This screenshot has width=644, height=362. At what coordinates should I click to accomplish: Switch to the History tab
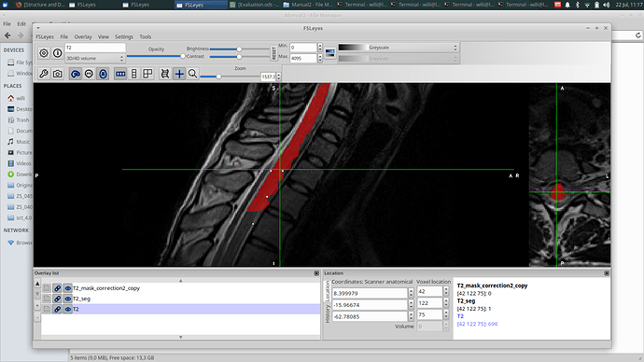tap(328, 314)
